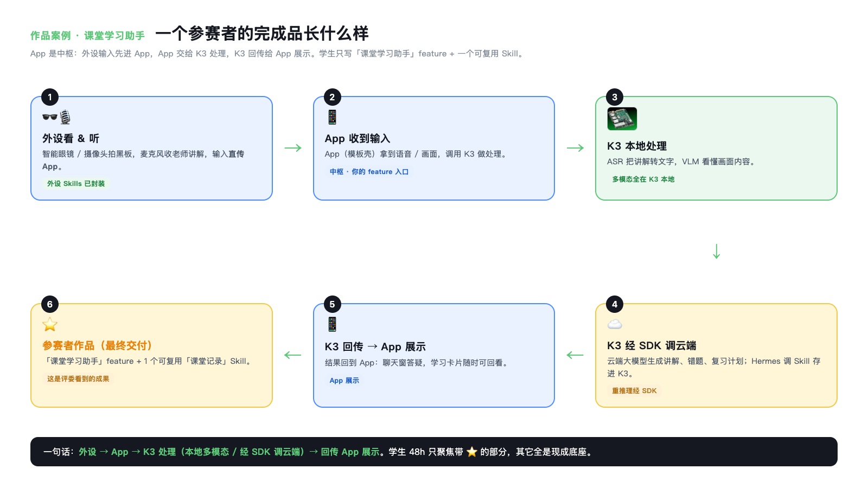
Task: Click the K3 circuit board image
Action: coord(622,119)
